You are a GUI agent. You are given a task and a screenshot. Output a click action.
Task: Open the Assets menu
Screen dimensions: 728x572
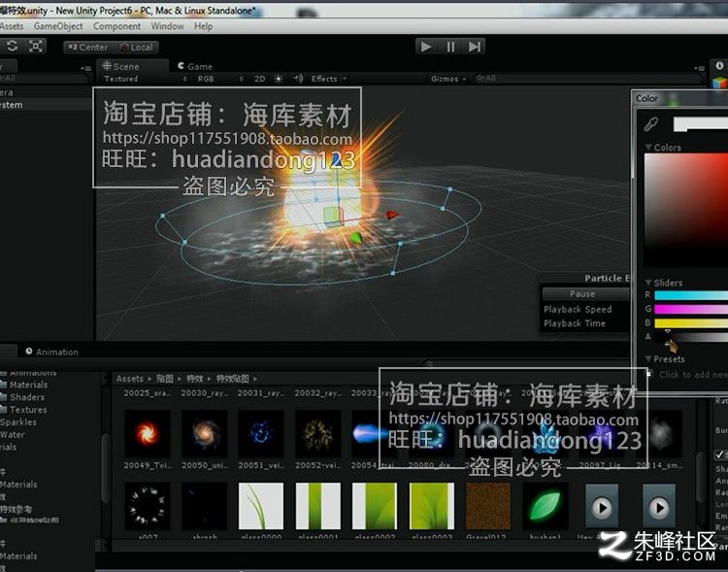[11, 26]
